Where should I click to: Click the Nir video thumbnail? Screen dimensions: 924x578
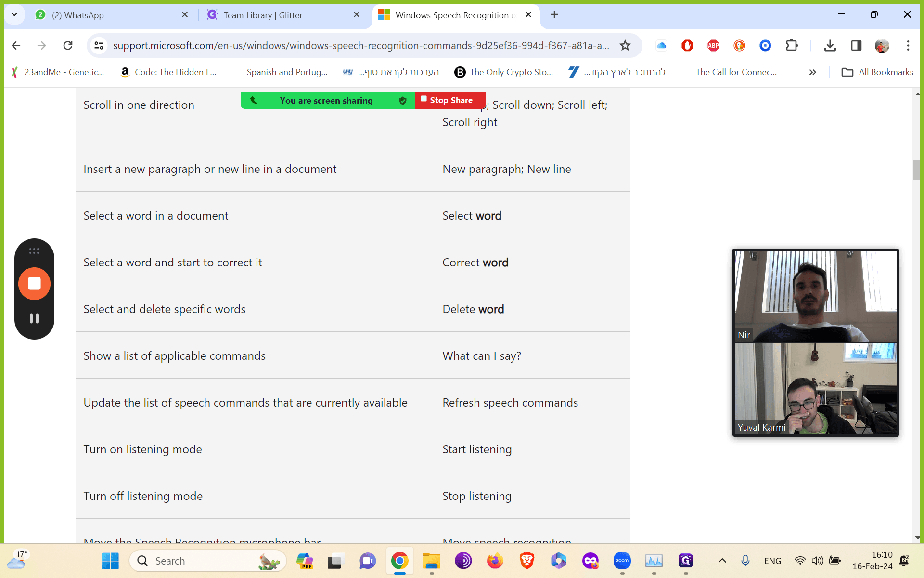pos(815,296)
